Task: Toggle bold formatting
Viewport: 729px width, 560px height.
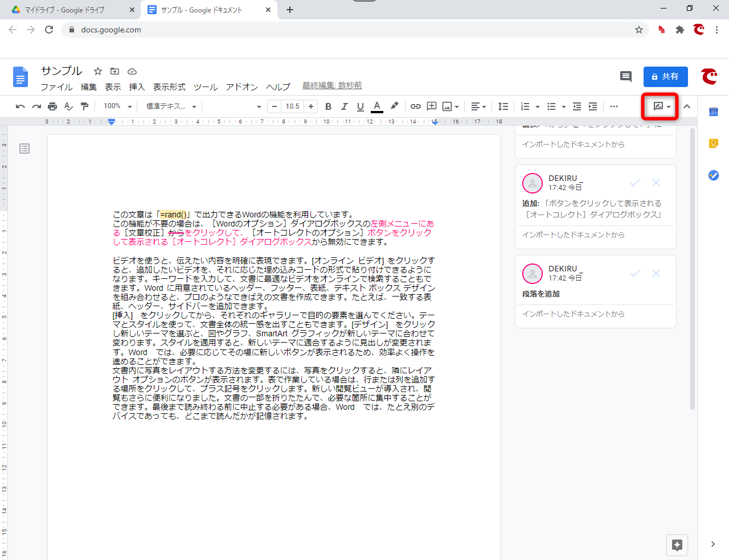Action: (x=328, y=106)
